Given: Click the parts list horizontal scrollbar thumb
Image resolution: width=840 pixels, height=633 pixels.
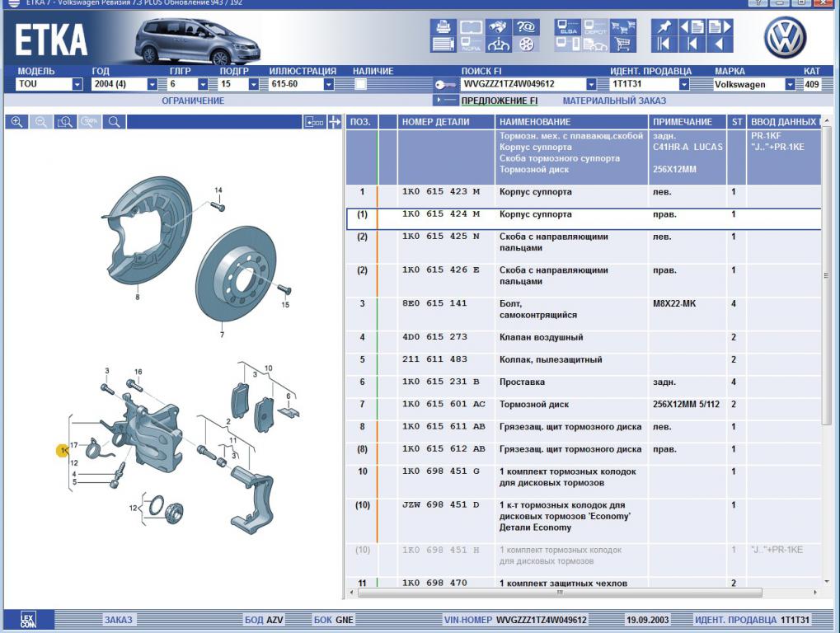Looking at the screenshot, I should coord(560,593).
